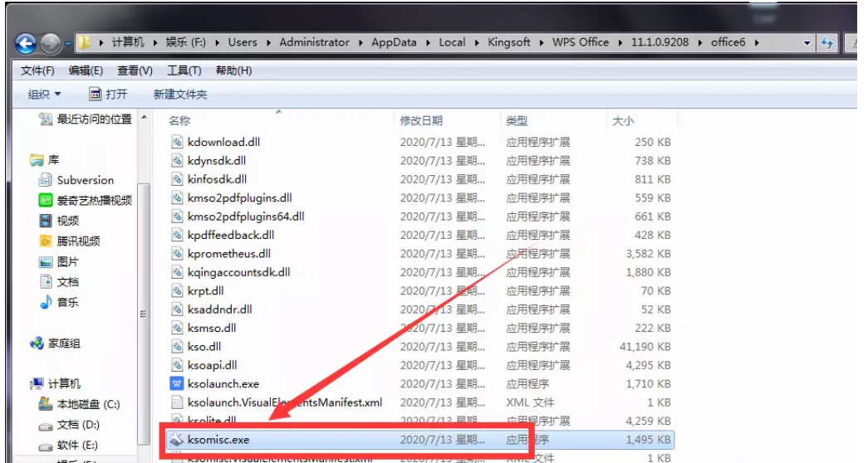
Task: Select the 计算机 breadcrumb in address bar
Action: 128,42
